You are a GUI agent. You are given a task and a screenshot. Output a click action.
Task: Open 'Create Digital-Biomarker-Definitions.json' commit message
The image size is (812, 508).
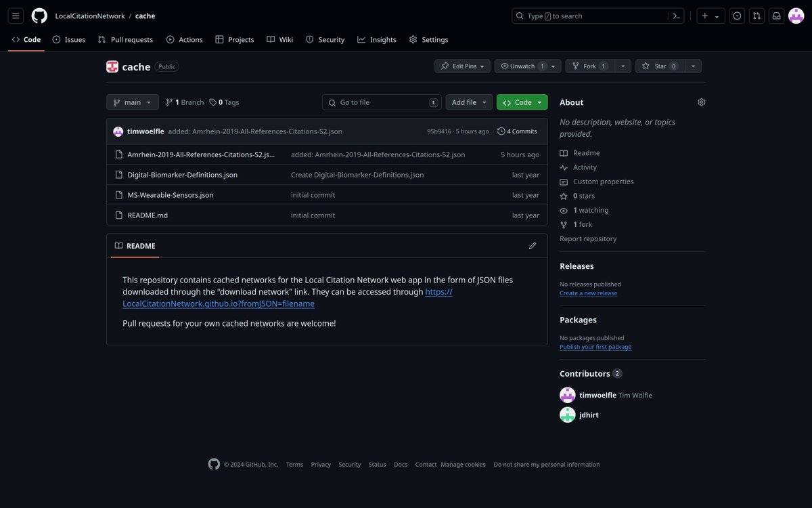(357, 175)
